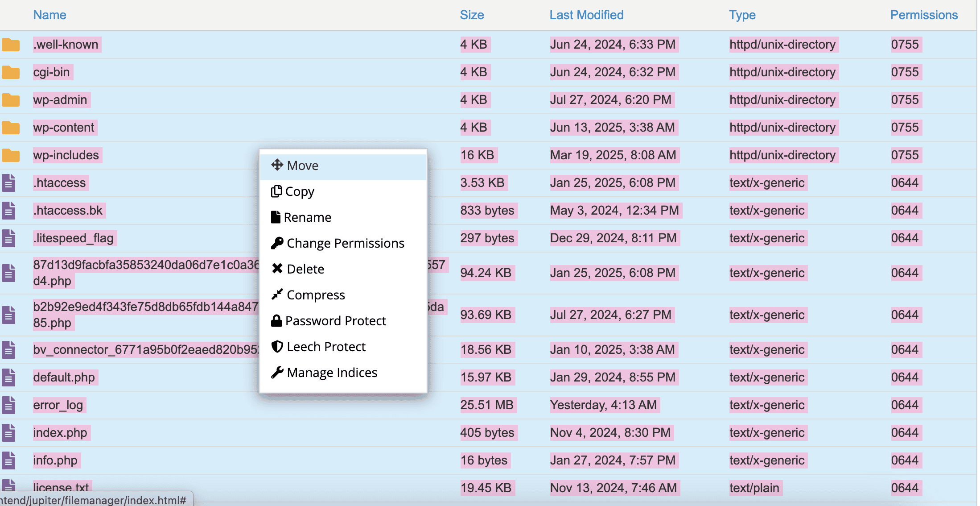This screenshot has width=980, height=506.
Task: Click the Password Protect lock icon
Action: coord(276,320)
